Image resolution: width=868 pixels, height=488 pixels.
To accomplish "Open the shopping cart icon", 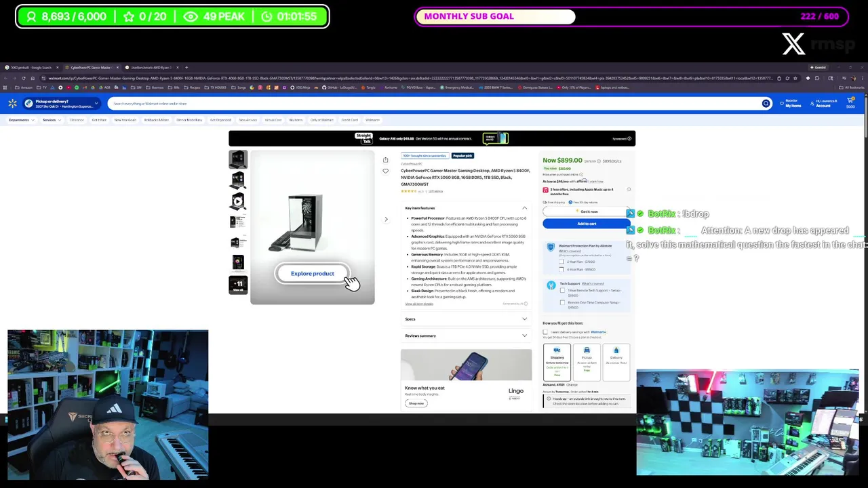I will tap(850, 102).
